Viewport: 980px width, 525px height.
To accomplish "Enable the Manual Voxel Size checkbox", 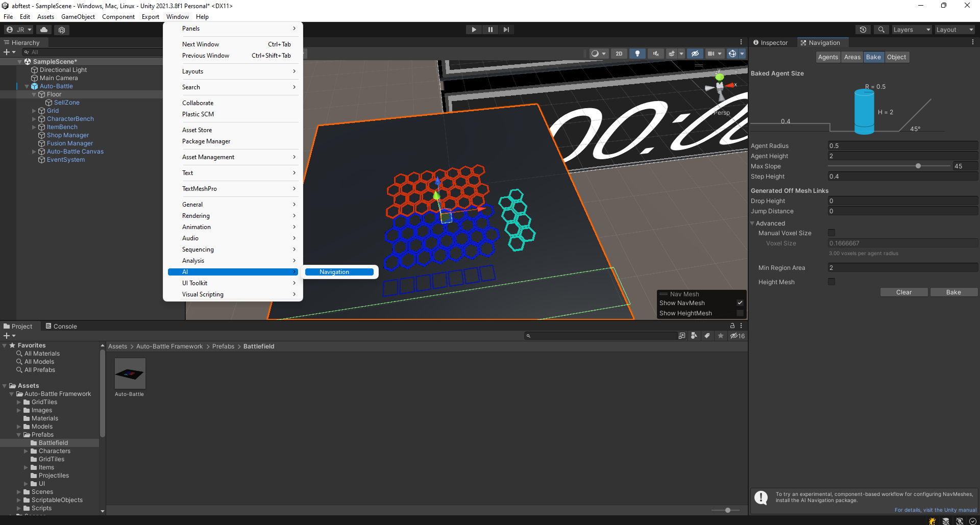I will pos(831,233).
